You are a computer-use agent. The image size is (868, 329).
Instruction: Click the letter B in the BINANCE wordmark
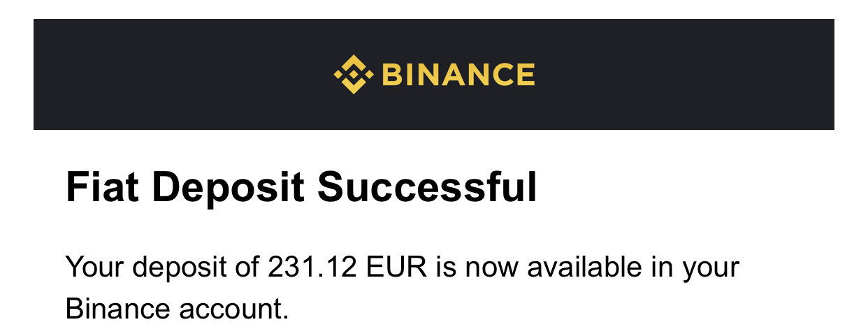(393, 74)
